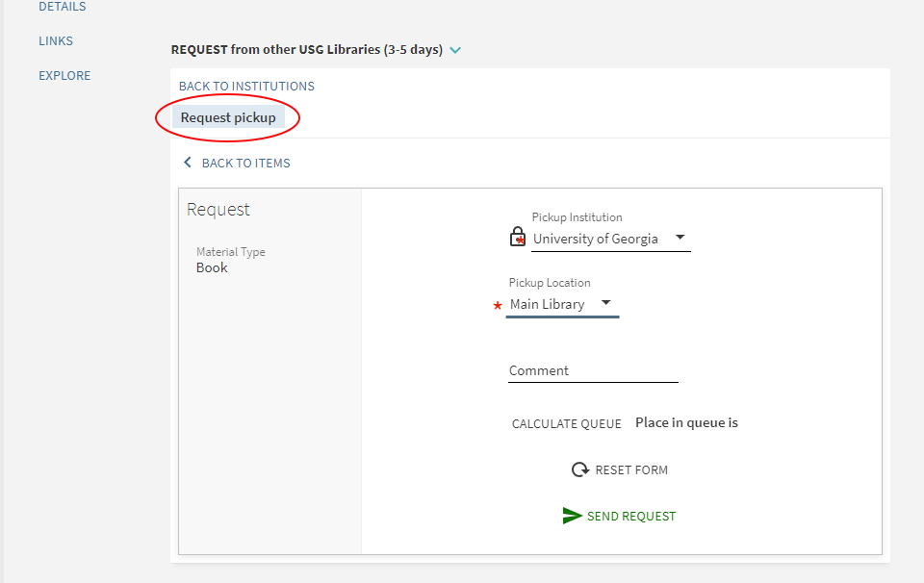Open the Main Library pickup location dropdown
Image resolution: width=924 pixels, height=583 pixels.
(x=548, y=304)
